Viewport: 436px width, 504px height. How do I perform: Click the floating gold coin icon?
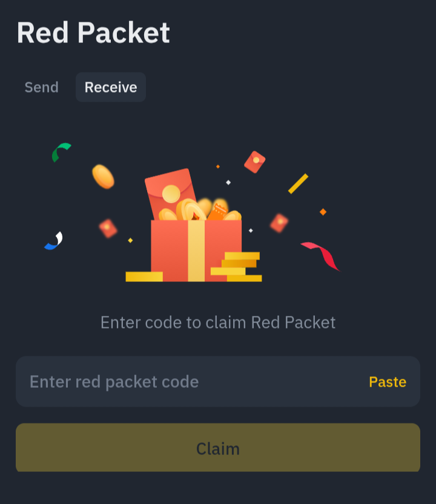pyautogui.click(x=103, y=177)
